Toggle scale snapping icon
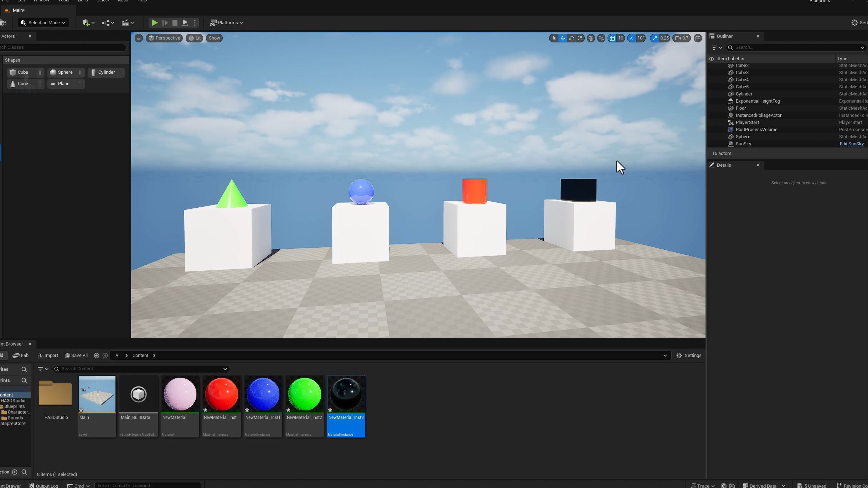Image resolution: width=868 pixels, height=488 pixels. (x=655, y=38)
